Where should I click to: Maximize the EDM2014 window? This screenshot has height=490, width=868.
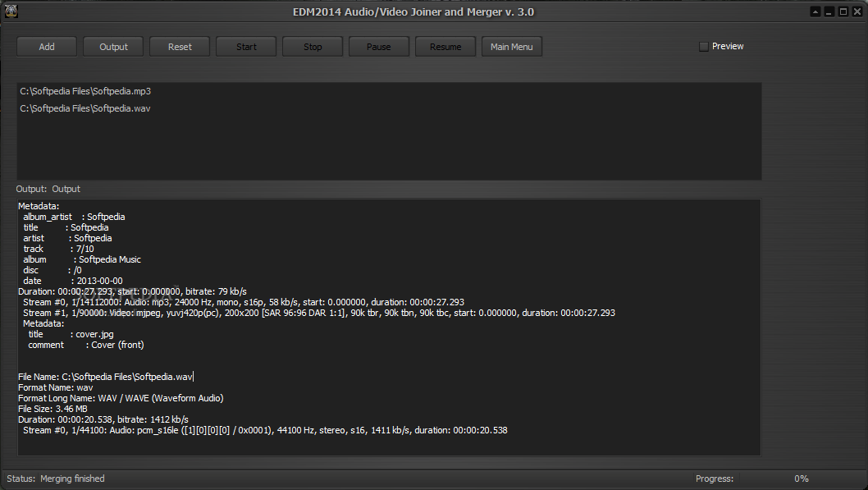843,11
